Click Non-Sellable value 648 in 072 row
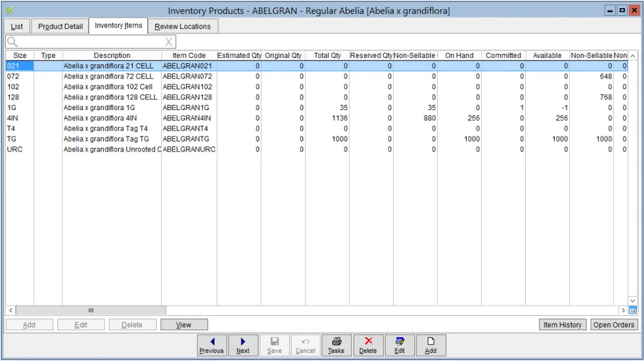 [606, 76]
